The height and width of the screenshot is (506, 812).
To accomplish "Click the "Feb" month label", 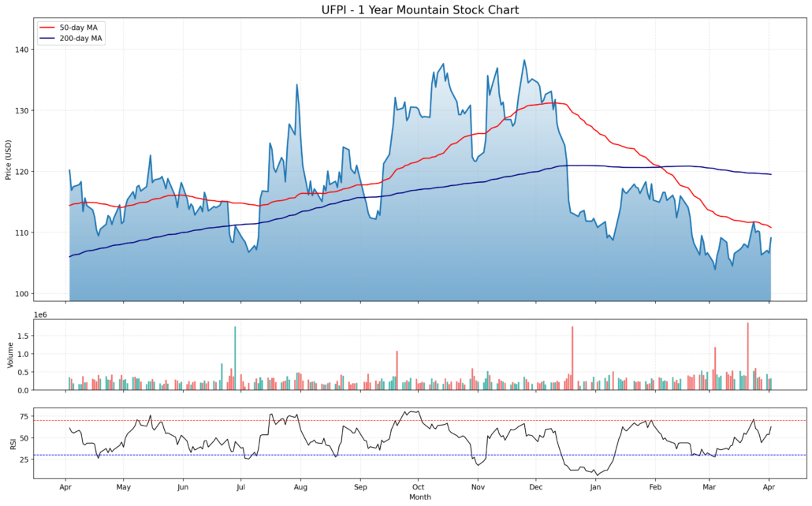I will point(655,487).
